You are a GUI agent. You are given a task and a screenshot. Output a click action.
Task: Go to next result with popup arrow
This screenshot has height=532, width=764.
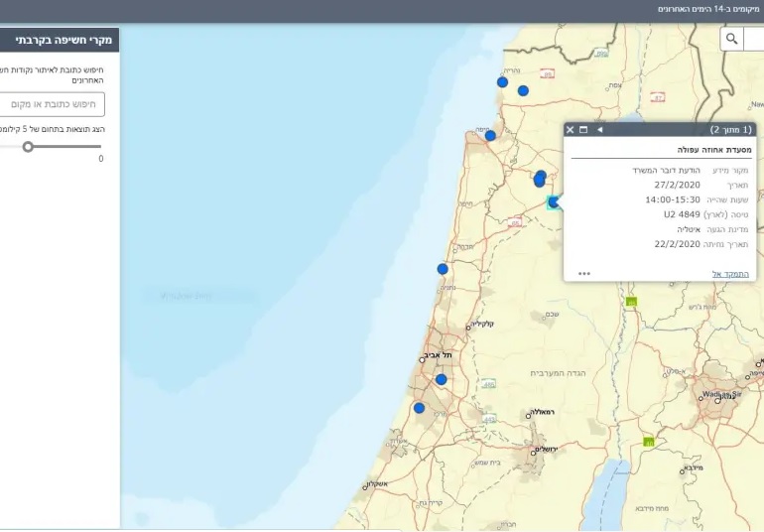(x=599, y=130)
